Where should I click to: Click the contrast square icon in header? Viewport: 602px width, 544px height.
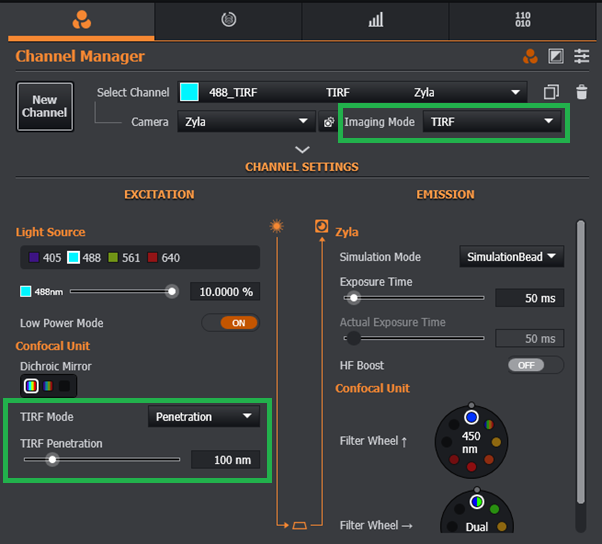(x=556, y=57)
